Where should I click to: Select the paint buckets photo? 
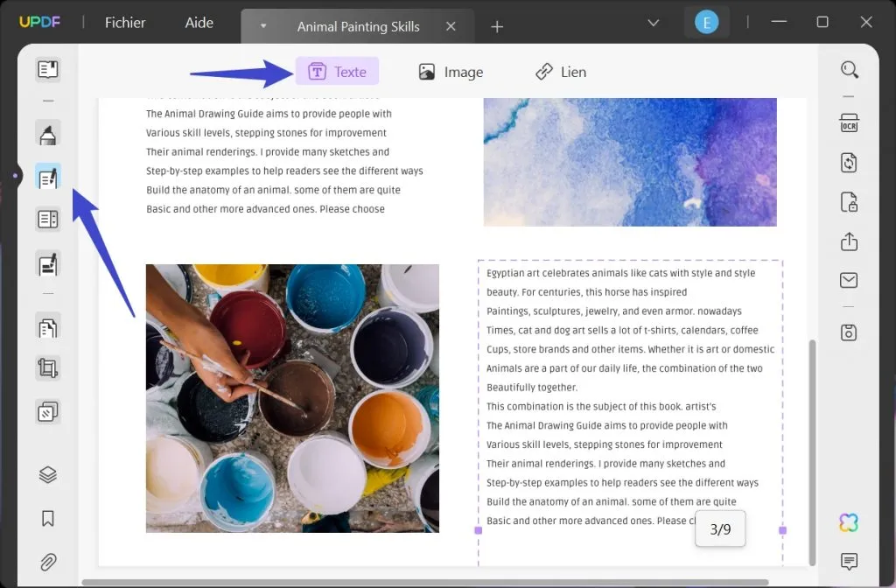(292, 398)
